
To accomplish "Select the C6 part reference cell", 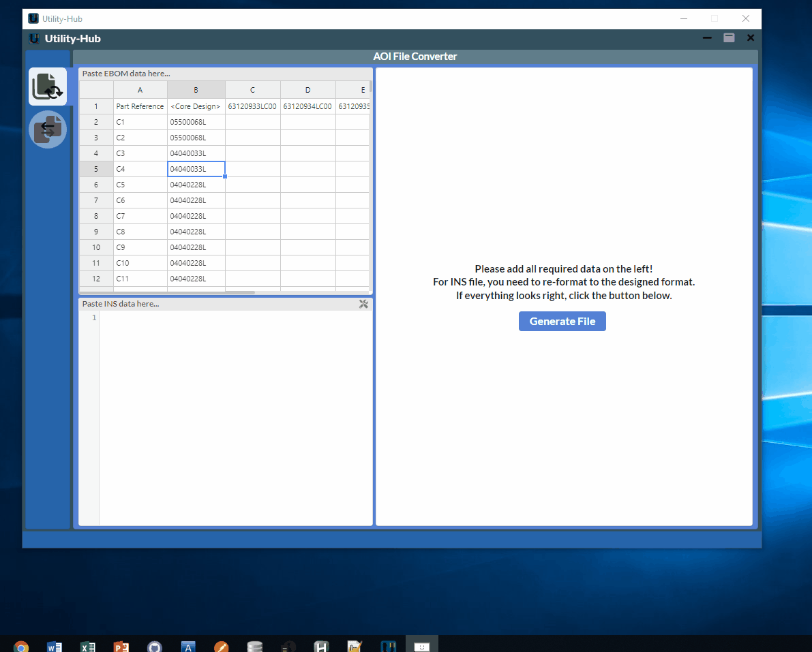I will click(x=140, y=200).
